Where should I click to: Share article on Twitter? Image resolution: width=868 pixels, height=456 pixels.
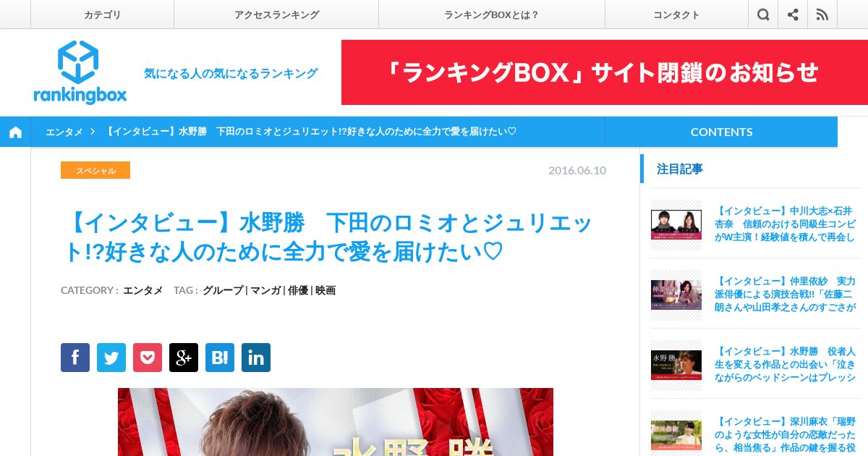111,358
